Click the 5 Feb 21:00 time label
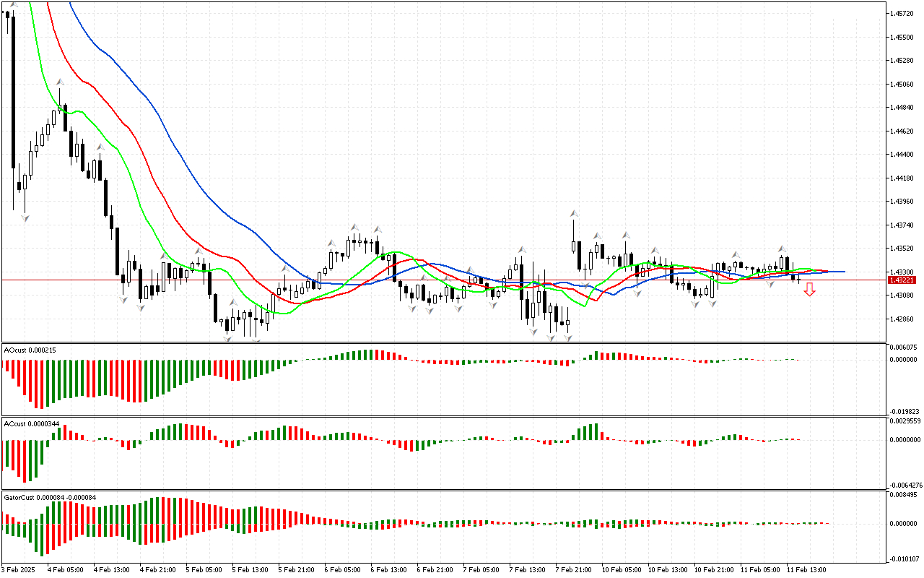This screenshot has width=924, height=578. tap(297, 569)
